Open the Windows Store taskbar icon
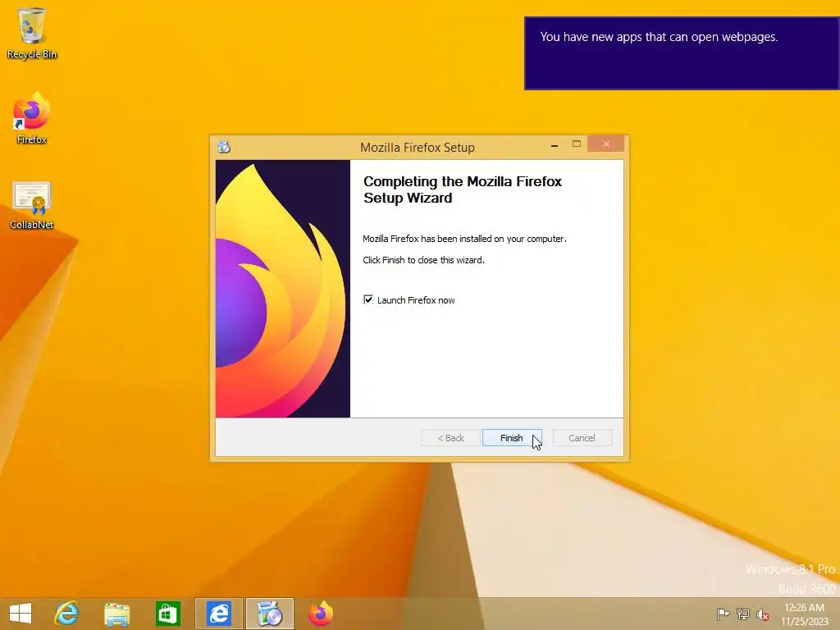The width and height of the screenshot is (840, 630). pyautogui.click(x=167, y=614)
